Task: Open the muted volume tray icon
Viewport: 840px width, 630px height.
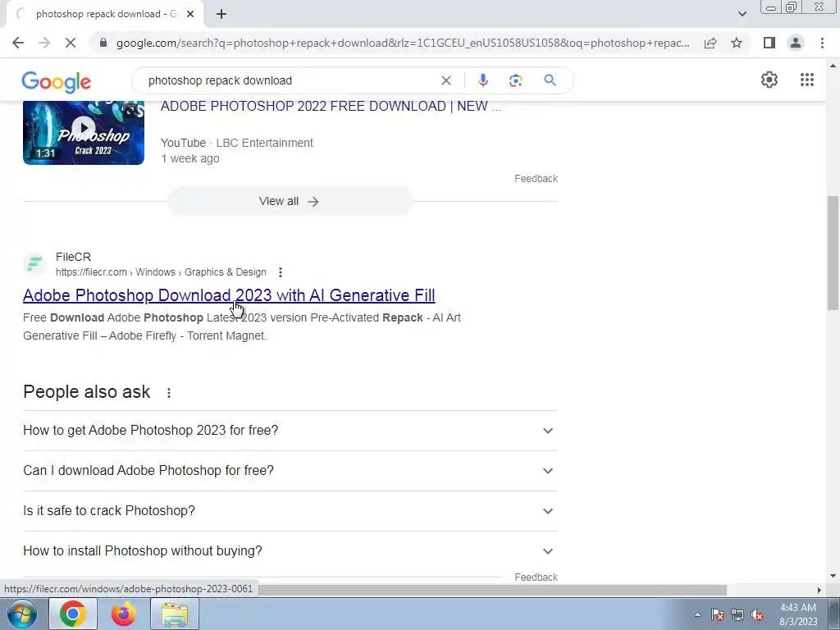Action: [x=757, y=614]
